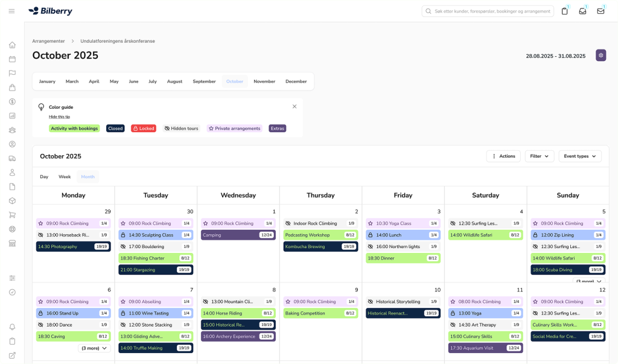Image resolution: width=618 pixels, height=364 pixels.
Task: Open the truck icon in the sidebar
Action: [x=12, y=158]
